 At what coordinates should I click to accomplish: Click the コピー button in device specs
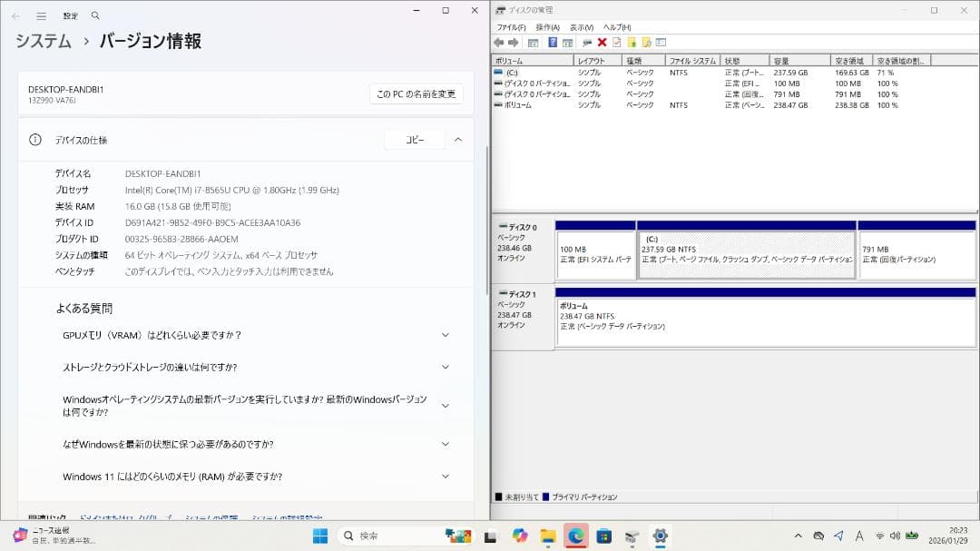pos(414,140)
